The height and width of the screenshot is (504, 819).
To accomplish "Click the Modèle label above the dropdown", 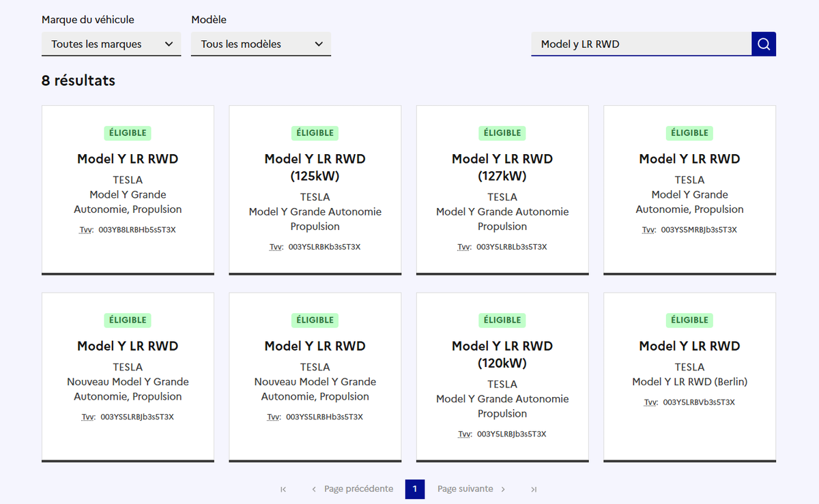I will (209, 20).
